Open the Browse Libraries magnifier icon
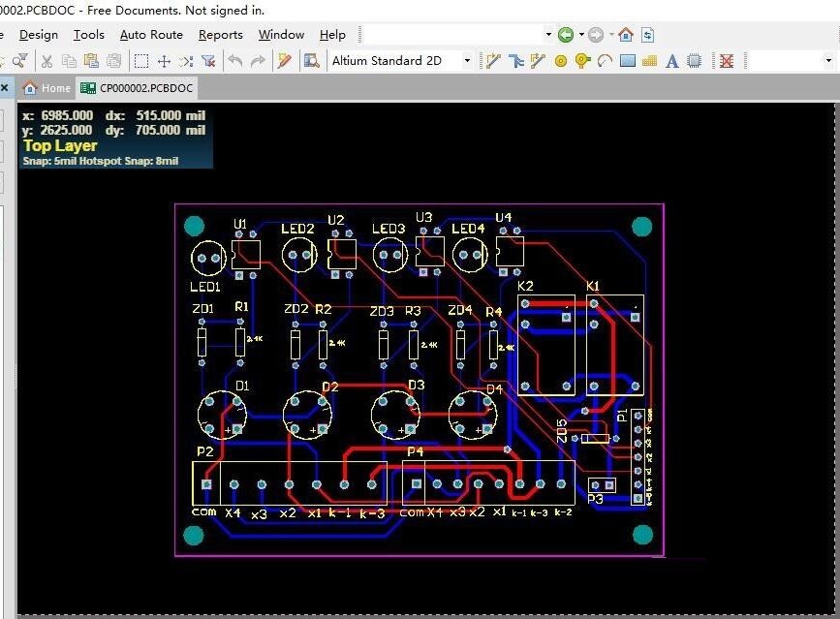 coord(311,61)
